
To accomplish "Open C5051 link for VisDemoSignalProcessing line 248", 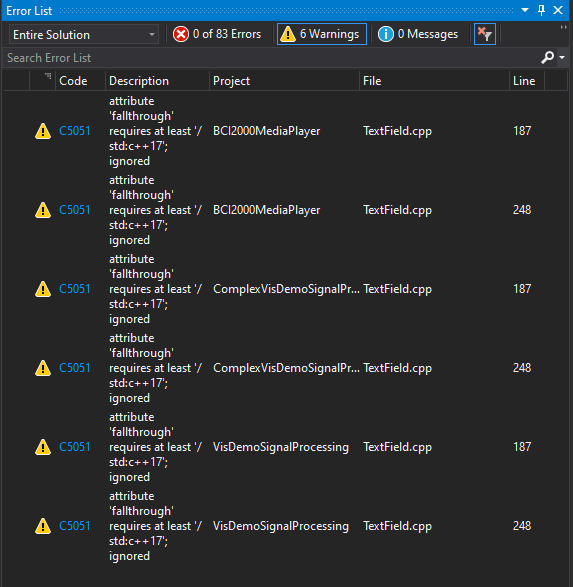I will click(74, 526).
